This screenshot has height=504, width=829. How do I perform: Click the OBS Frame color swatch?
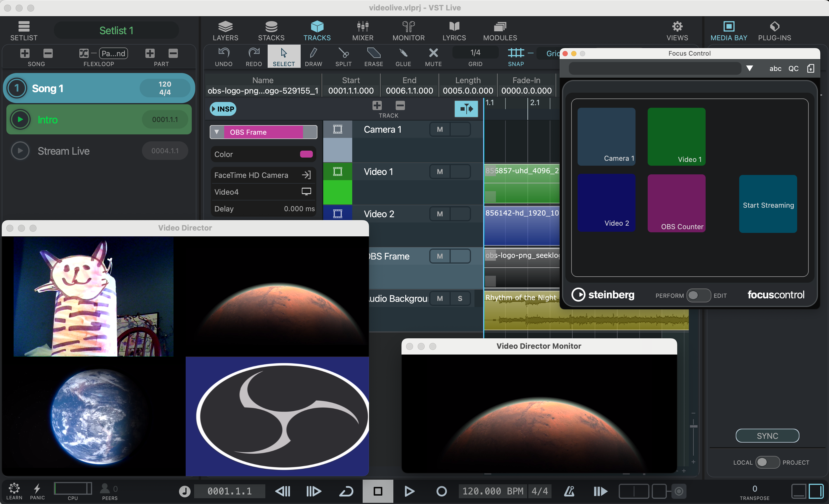click(x=306, y=154)
